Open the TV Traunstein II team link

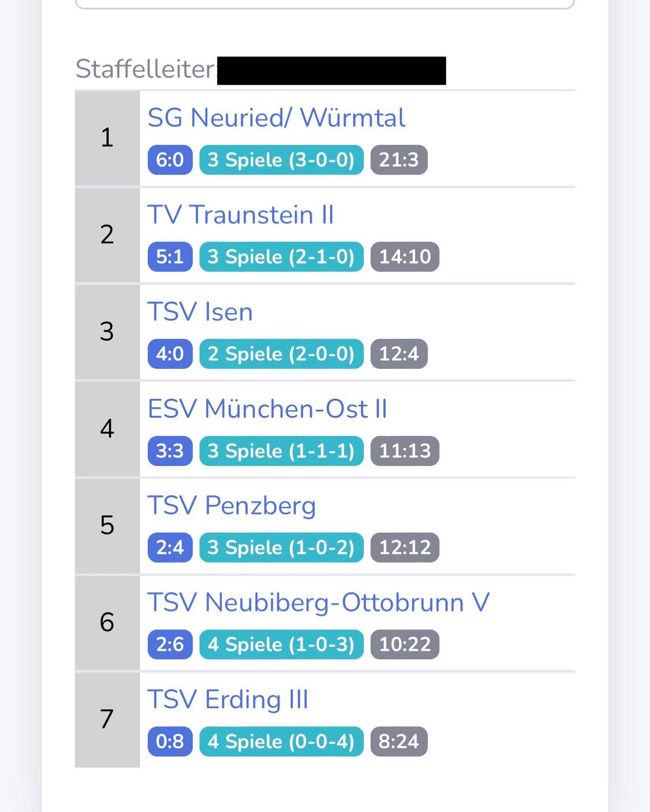click(241, 215)
